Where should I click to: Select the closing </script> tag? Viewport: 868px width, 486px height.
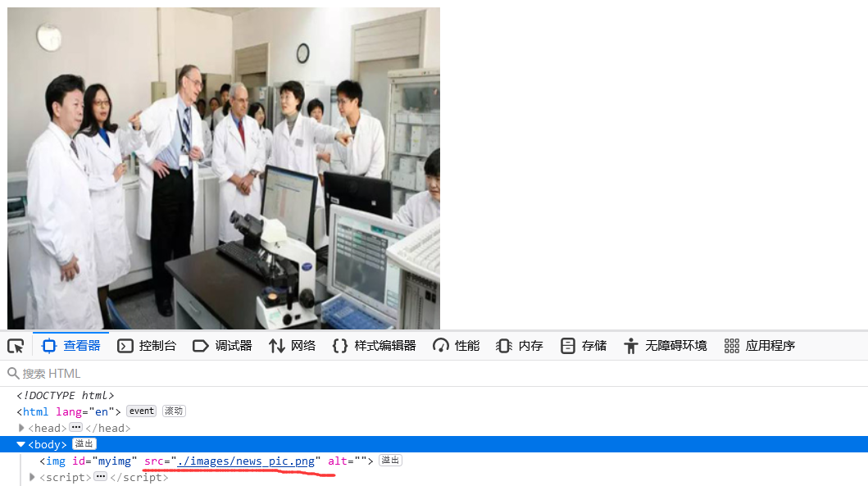pyautogui.click(x=139, y=477)
